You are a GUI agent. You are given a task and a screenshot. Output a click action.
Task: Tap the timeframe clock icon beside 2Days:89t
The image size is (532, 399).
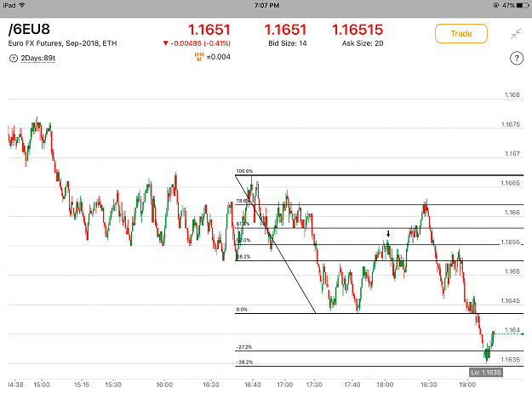(x=14, y=59)
